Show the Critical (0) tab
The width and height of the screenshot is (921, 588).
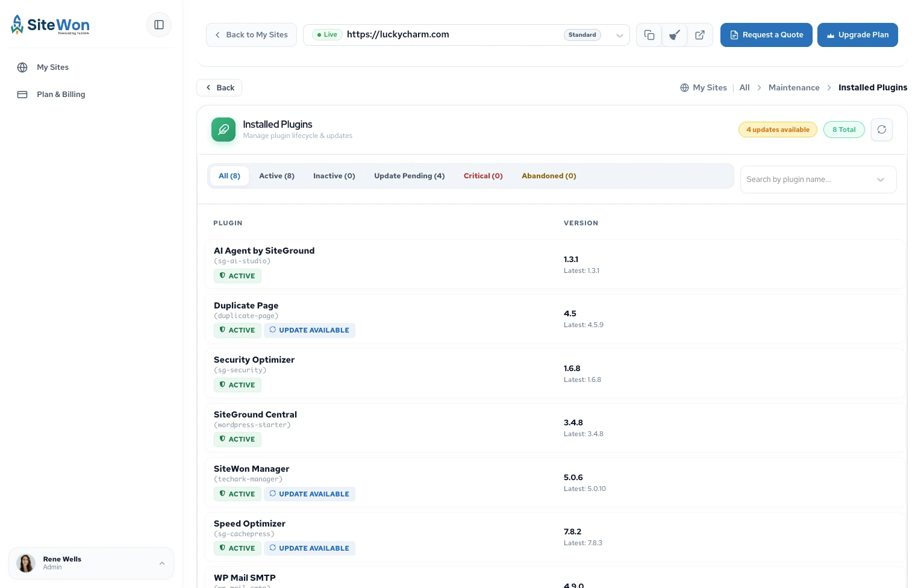[x=483, y=176]
